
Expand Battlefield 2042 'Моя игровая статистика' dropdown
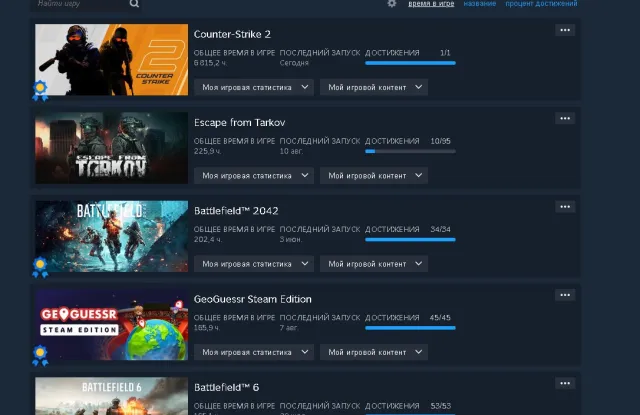click(x=254, y=264)
